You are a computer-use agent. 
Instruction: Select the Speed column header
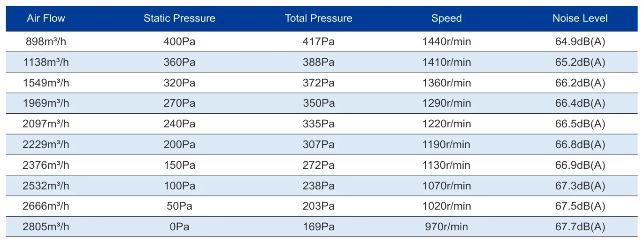click(x=447, y=18)
